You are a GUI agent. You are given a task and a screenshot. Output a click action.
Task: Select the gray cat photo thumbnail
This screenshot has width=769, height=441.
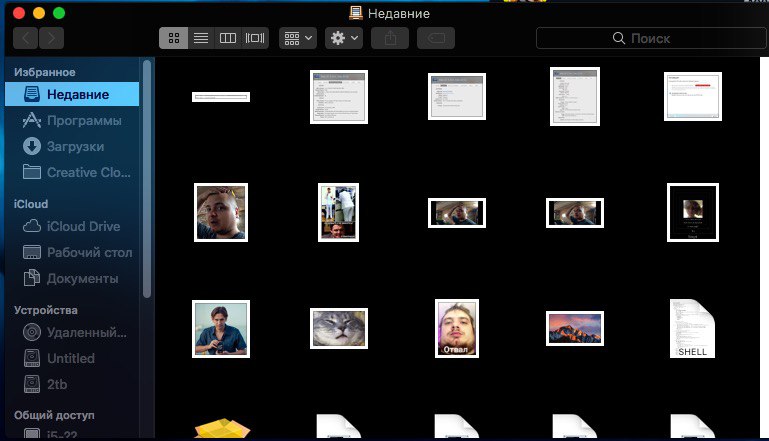coord(339,329)
